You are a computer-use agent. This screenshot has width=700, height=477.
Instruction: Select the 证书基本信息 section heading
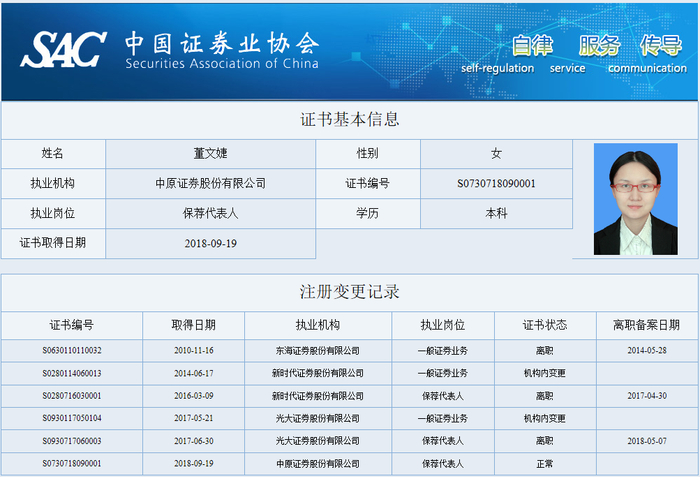pyautogui.click(x=350, y=119)
